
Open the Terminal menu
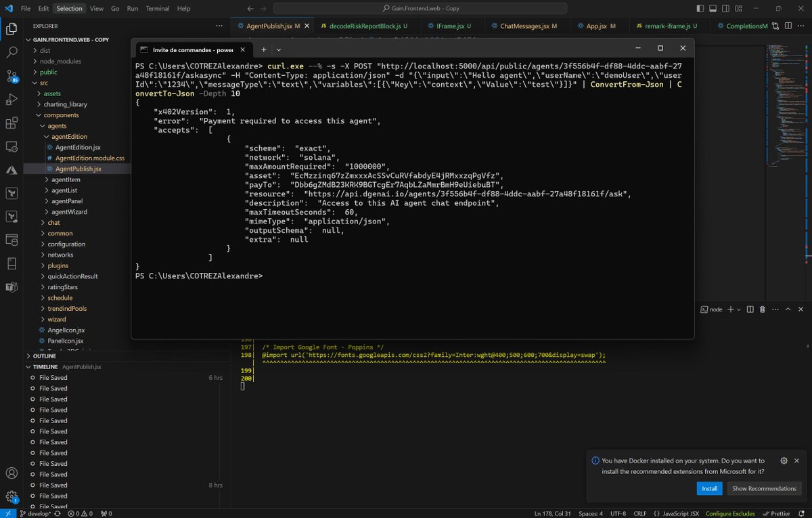point(157,9)
